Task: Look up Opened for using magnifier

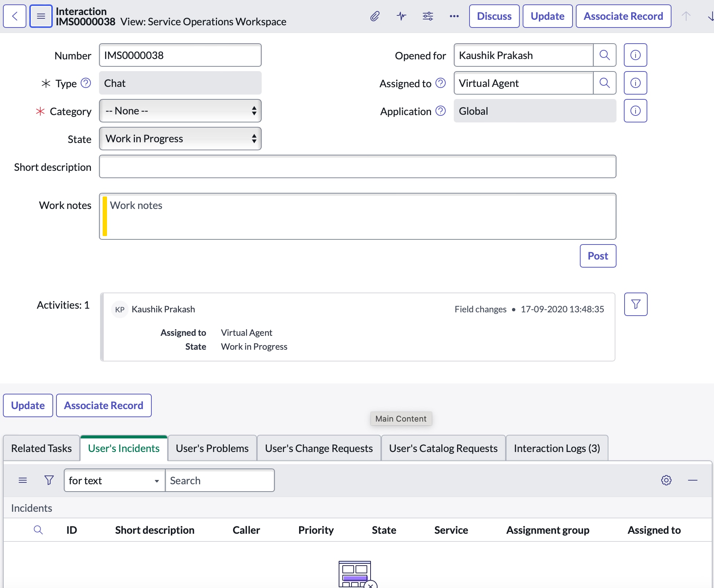Action: coord(605,55)
